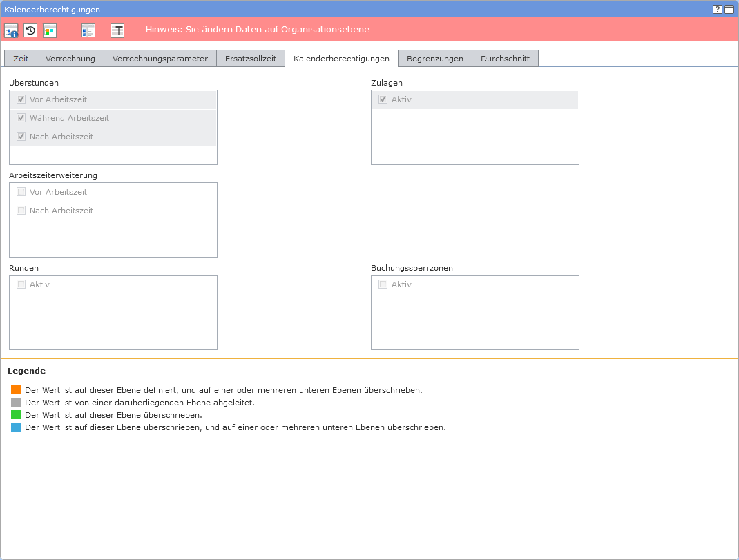
Task: Click the colored squares legend icon
Action: 50,30
